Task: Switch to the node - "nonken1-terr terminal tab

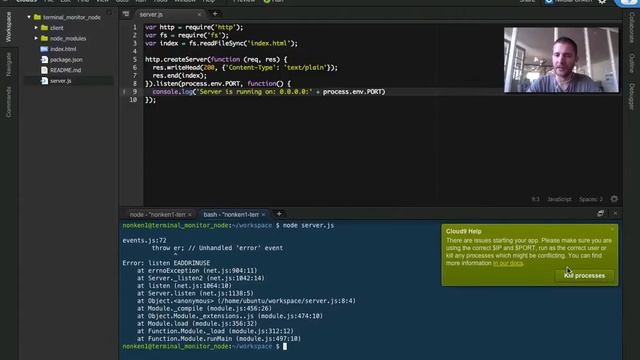Action: tap(158, 214)
